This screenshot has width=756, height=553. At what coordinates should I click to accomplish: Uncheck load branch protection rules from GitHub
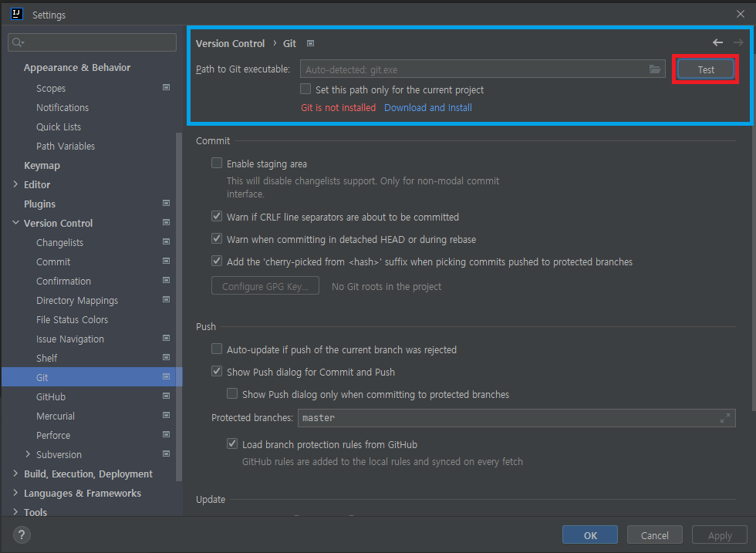pos(232,444)
